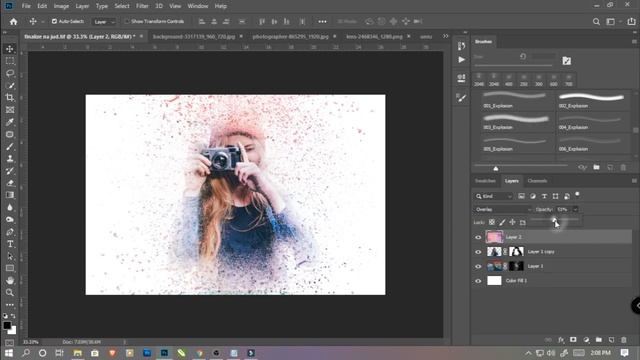
Task: Select the 005_Explosion brush
Action: (x=515, y=143)
